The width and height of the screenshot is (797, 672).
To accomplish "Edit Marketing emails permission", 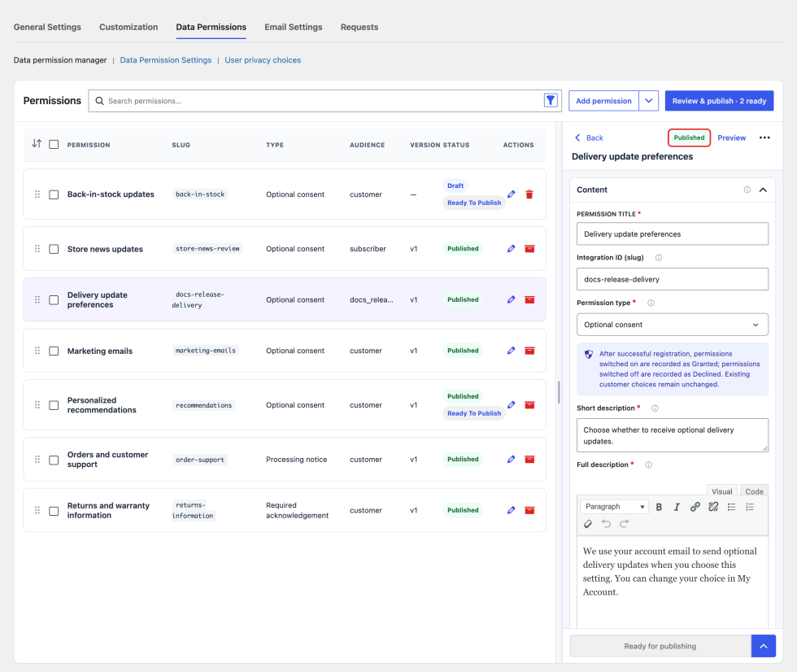I will pyautogui.click(x=512, y=350).
